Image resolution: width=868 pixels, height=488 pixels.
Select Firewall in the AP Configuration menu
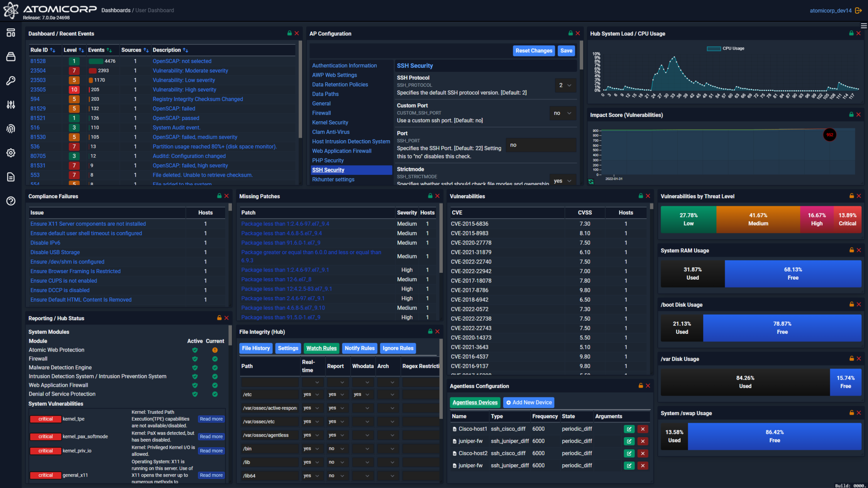coord(321,113)
